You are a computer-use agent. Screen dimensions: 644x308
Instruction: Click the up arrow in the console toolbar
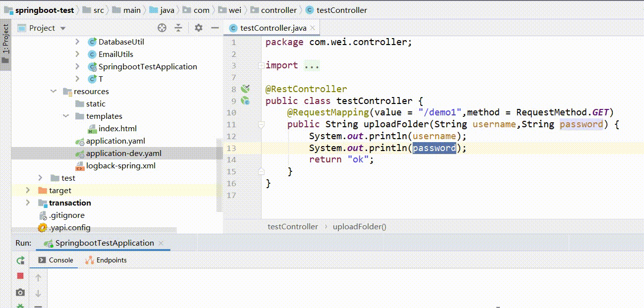(38, 278)
